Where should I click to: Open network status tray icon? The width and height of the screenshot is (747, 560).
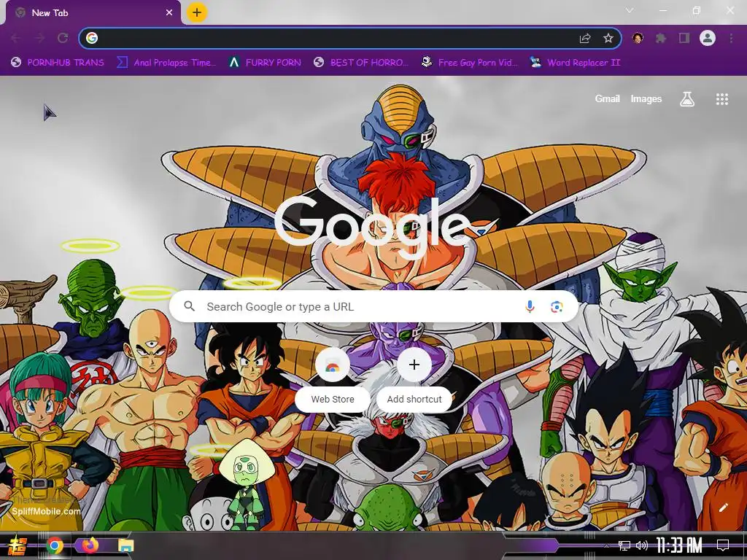coord(624,545)
